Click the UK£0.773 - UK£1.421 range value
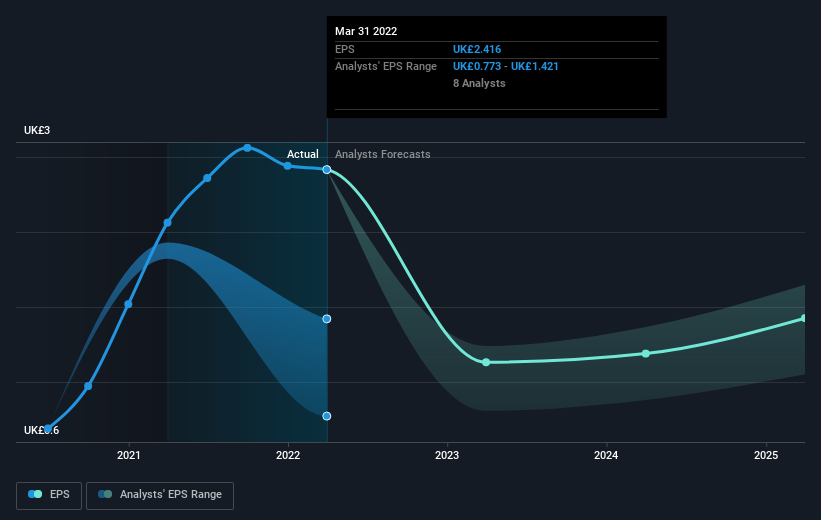821x520 pixels. pyautogui.click(x=506, y=67)
